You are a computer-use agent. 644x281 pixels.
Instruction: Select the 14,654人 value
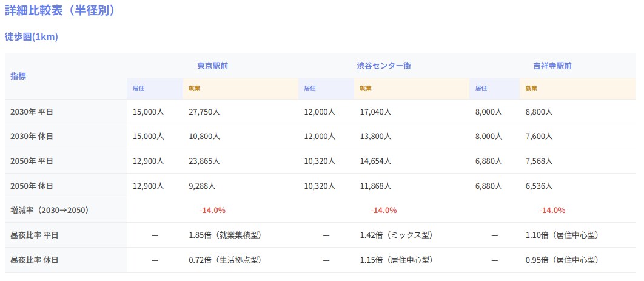375,161
